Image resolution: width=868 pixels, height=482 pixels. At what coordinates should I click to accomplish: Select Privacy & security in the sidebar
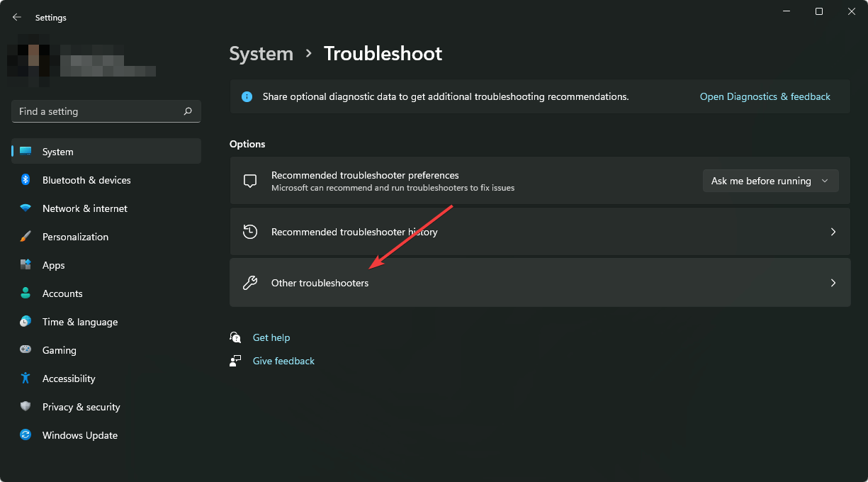point(106,407)
